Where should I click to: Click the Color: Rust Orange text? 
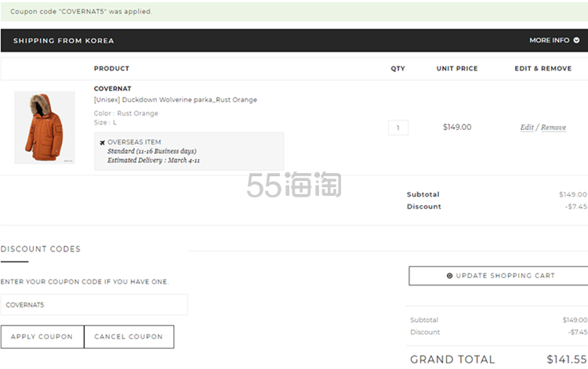tap(125, 113)
